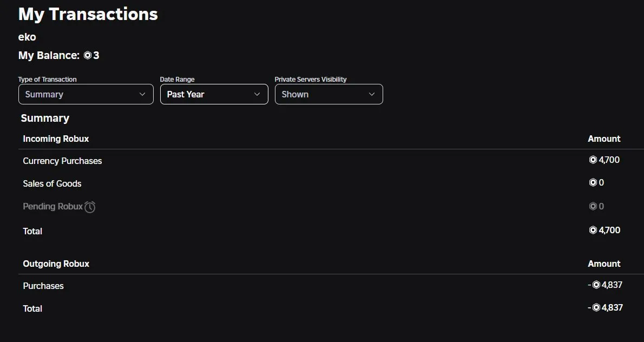Viewport: 644px width, 342px height.
Task: Click Robux icon beside Outgoing Total amount
Action: coord(596,308)
